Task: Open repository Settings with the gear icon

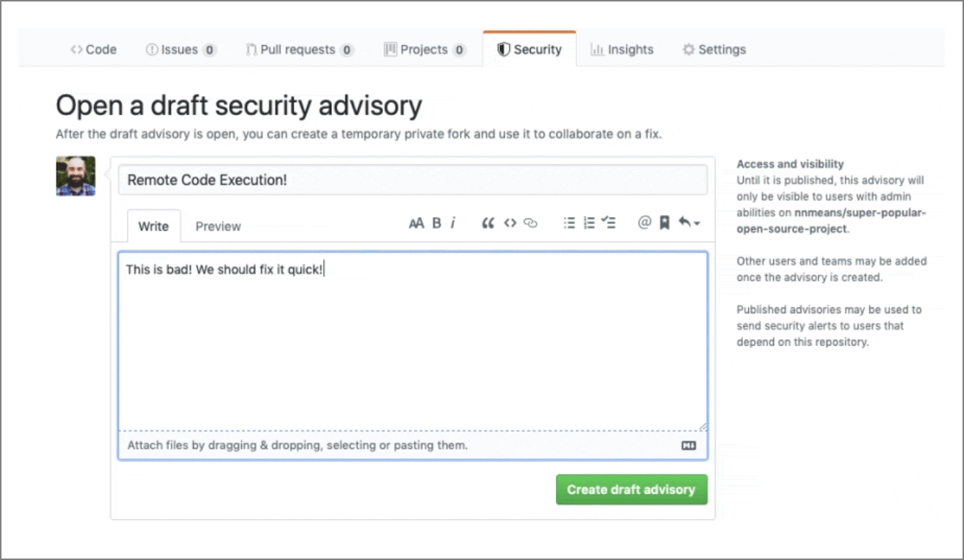Action: pos(713,49)
